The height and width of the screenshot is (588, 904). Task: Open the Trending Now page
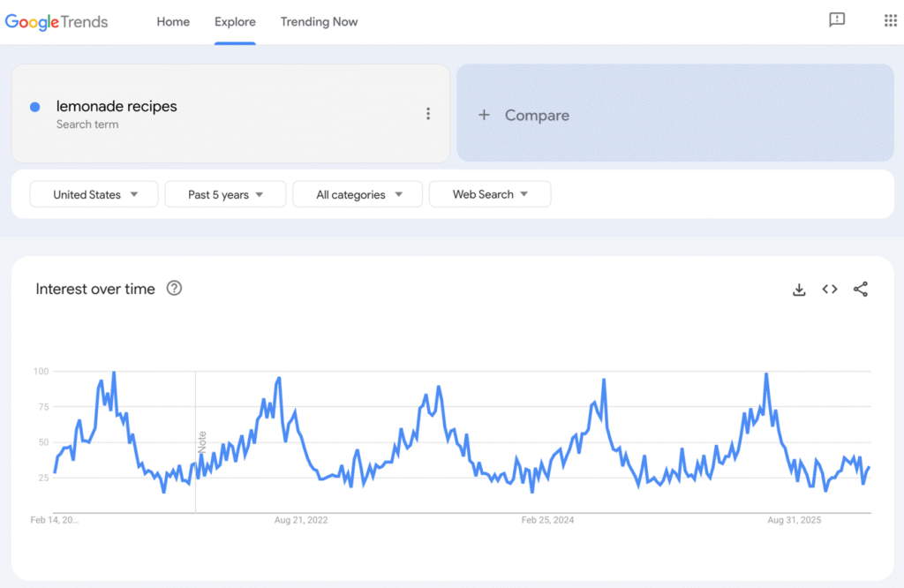tap(319, 21)
